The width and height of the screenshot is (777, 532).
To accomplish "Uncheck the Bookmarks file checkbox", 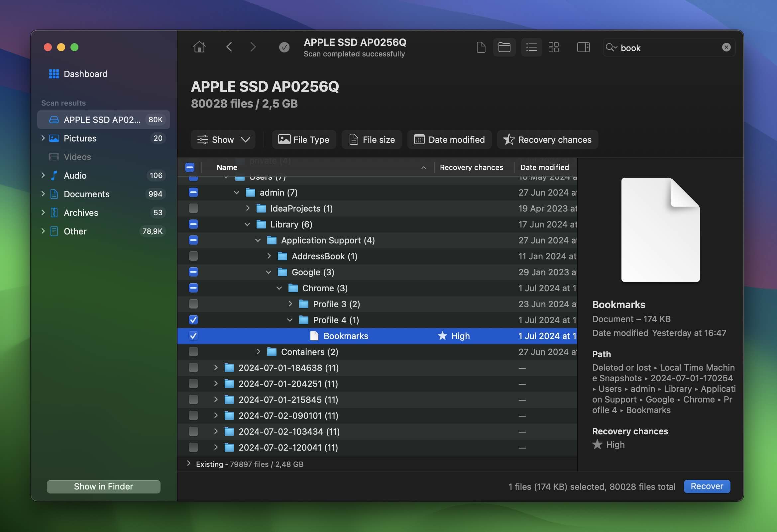I will pyautogui.click(x=193, y=336).
